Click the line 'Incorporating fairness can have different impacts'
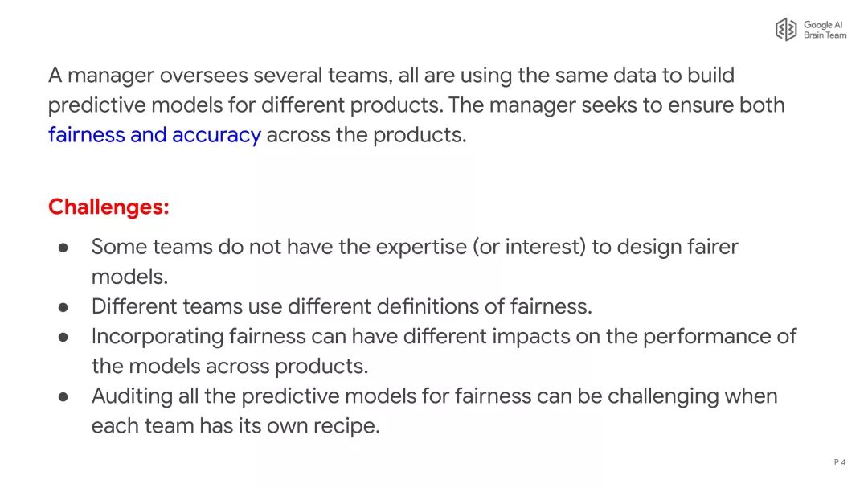This screenshot has height=488, width=868. pos(444,336)
